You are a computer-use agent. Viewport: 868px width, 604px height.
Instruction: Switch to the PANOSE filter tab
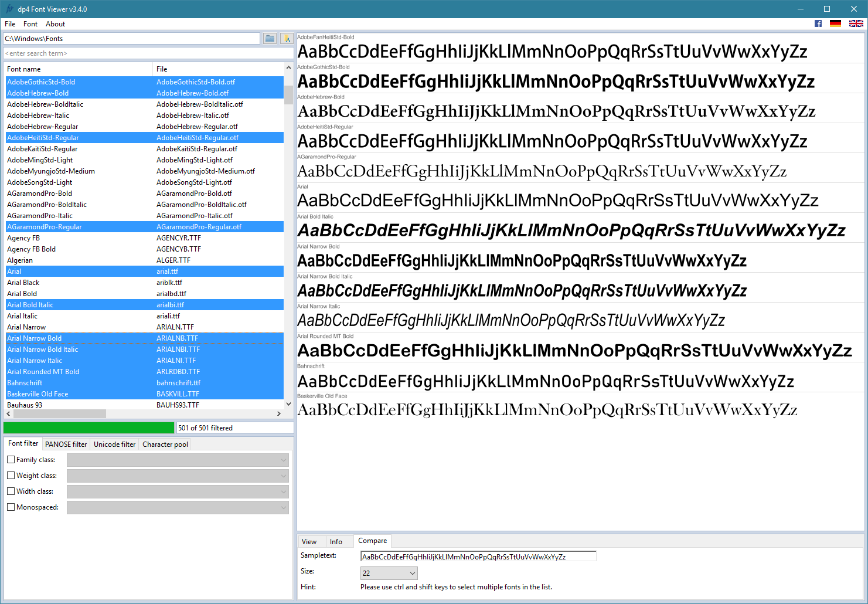tap(66, 444)
